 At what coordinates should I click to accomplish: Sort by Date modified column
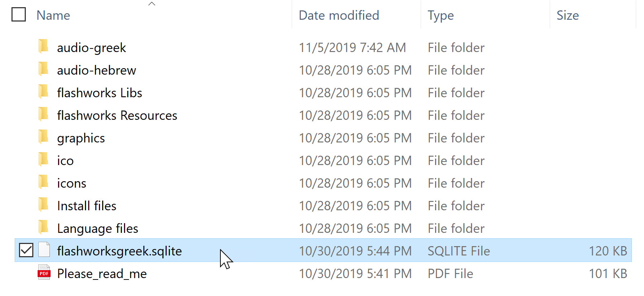pos(339,15)
